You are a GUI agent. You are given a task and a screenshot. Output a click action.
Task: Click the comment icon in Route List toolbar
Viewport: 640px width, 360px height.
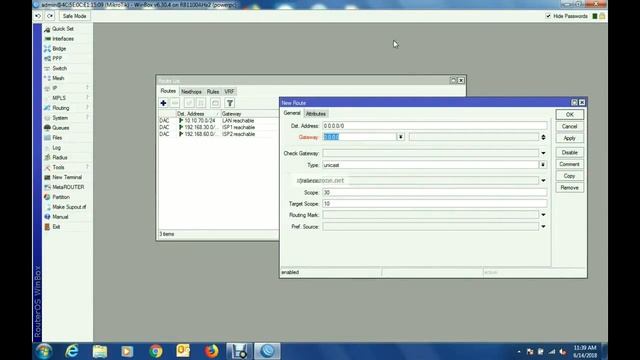(215, 103)
